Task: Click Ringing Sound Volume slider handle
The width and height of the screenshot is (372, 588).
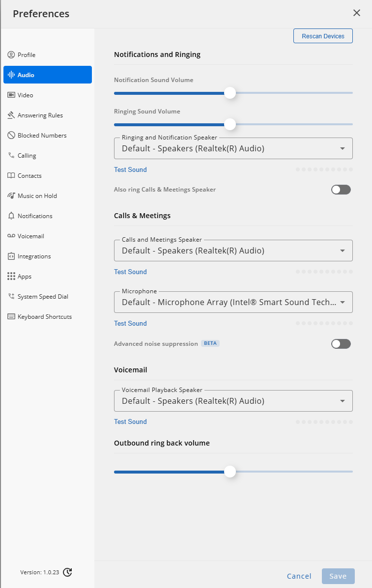Action: [x=230, y=124]
